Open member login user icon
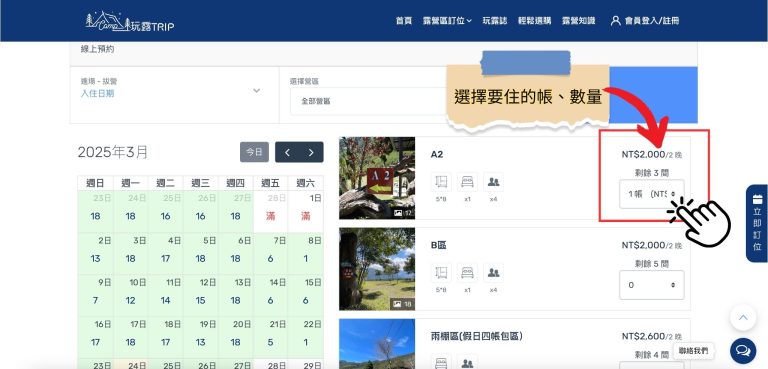This screenshot has width=768, height=369. click(616, 21)
